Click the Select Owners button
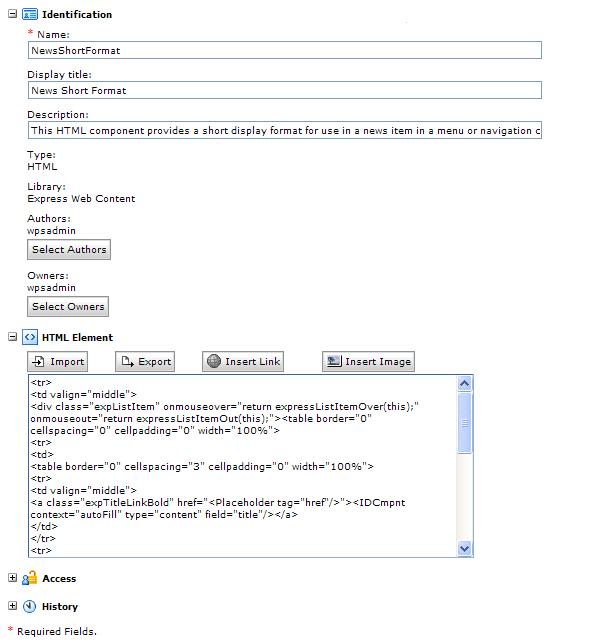Viewport: 589px width, 642px height. [x=68, y=306]
